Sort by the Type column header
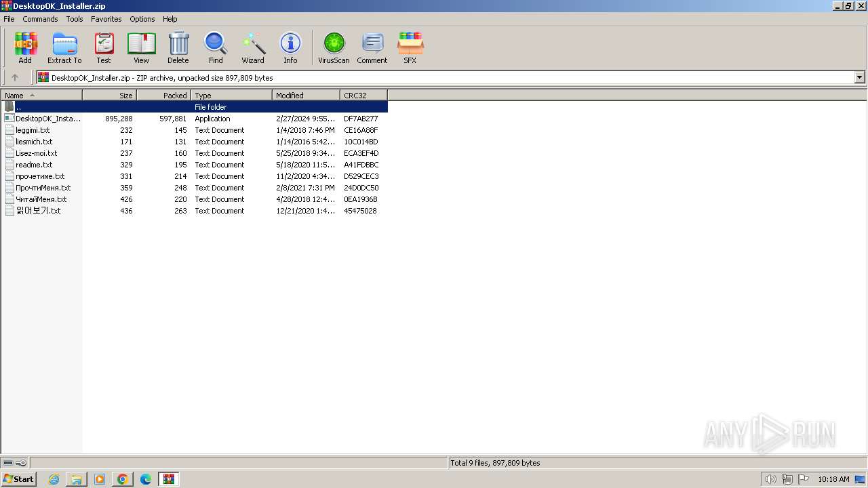868x488 pixels. tap(231, 96)
